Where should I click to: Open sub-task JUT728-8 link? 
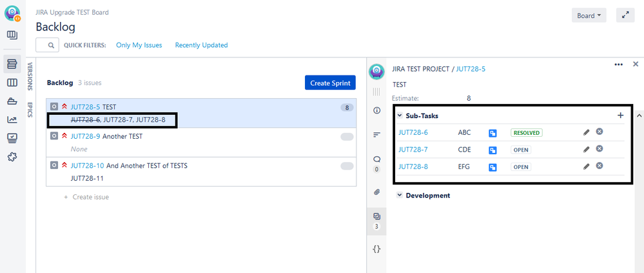click(x=413, y=167)
